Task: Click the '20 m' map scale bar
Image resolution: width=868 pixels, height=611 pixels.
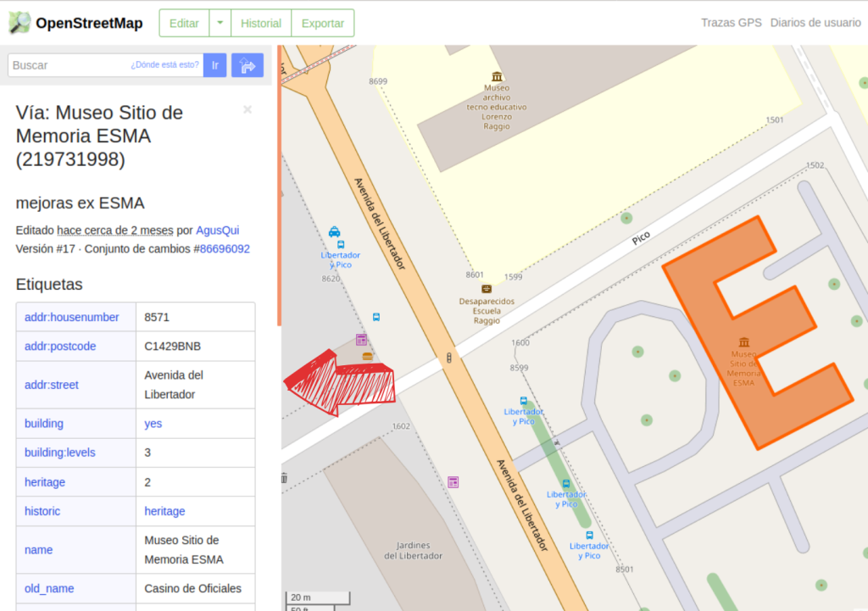Action: (x=318, y=597)
